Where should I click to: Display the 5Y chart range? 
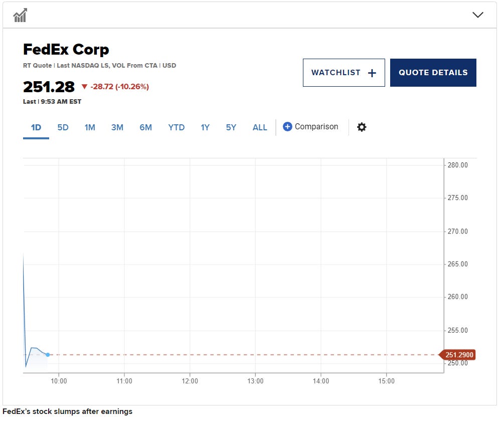(231, 127)
